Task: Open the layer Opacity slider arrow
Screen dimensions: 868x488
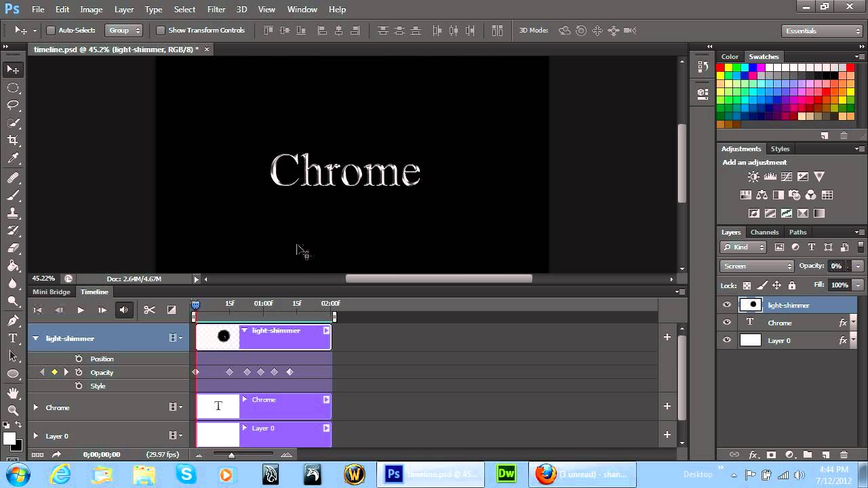Action: [859, 266]
